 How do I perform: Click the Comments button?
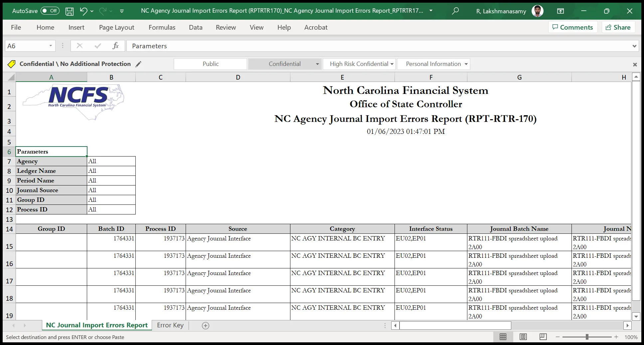point(572,27)
